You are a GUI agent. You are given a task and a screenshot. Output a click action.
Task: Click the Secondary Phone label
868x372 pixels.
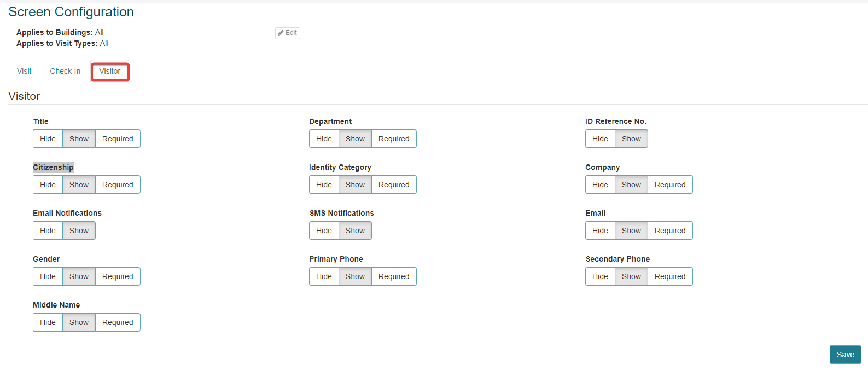pyautogui.click(x=618, y=259)
